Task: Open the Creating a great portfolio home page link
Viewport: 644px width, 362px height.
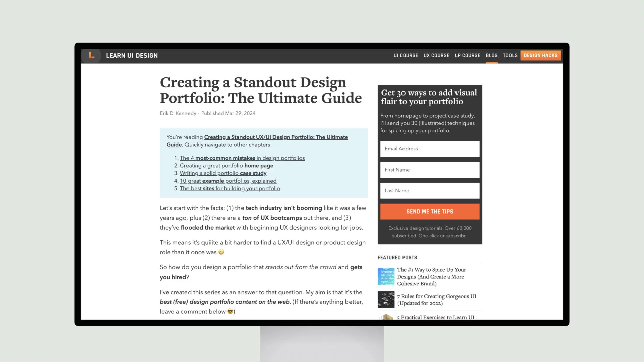Action: pyautogui.click(x=226, y=165)
